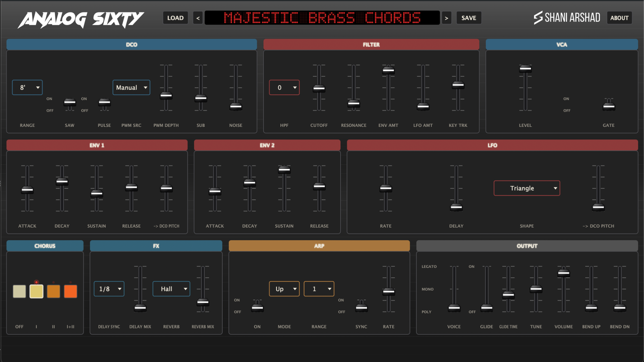Click the ARP header tab
644x362 pixels.
319,246
